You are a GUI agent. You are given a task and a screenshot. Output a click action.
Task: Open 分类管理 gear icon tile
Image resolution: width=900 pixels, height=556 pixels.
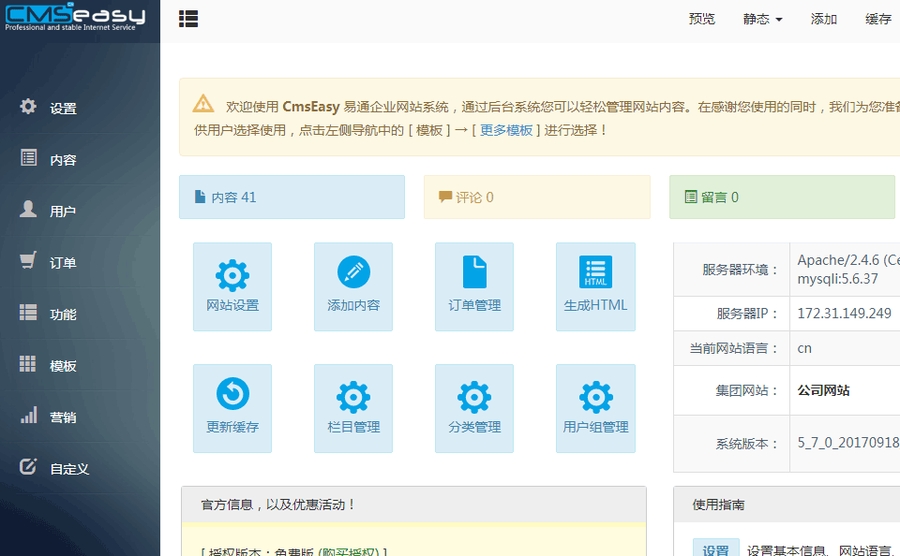click(474, 407)
